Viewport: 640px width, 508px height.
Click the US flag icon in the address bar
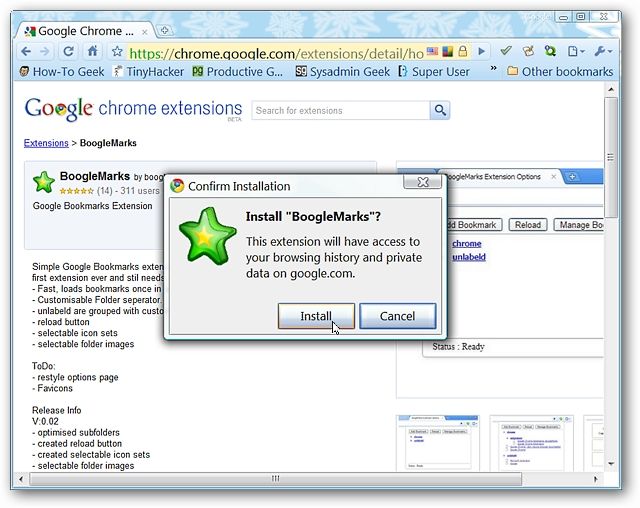(432, 51)
